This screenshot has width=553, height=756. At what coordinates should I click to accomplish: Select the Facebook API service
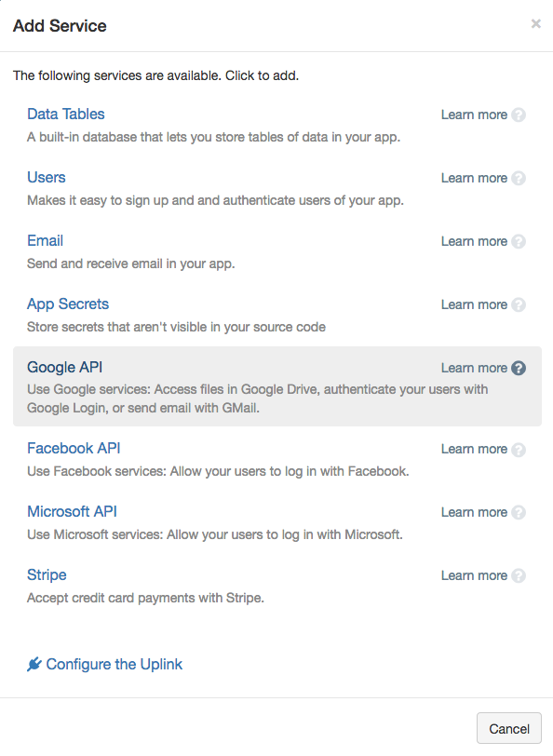(73, 448)
